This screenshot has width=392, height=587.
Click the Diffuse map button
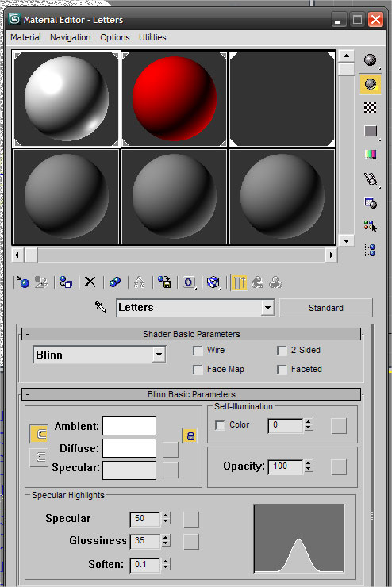pos(171,450)
